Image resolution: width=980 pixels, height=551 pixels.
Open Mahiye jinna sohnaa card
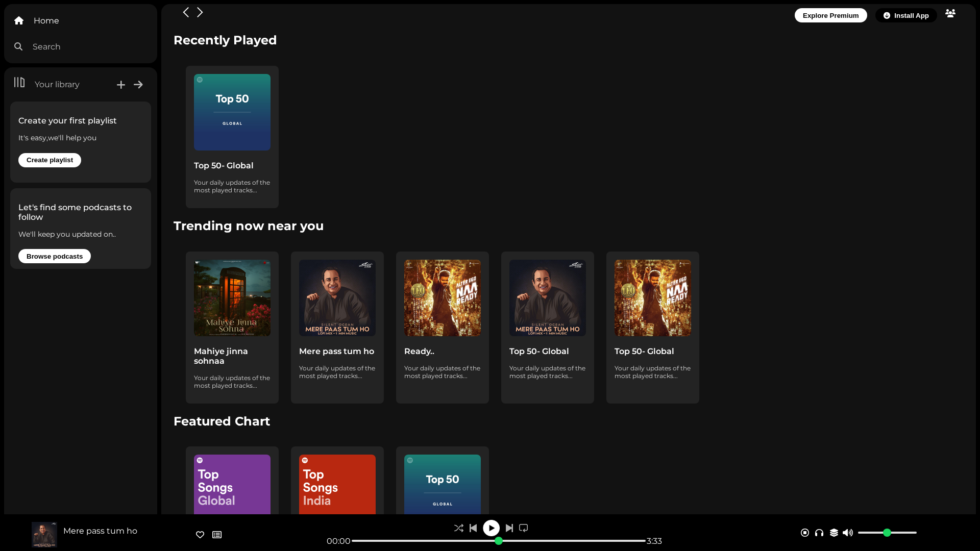point(232,328)
